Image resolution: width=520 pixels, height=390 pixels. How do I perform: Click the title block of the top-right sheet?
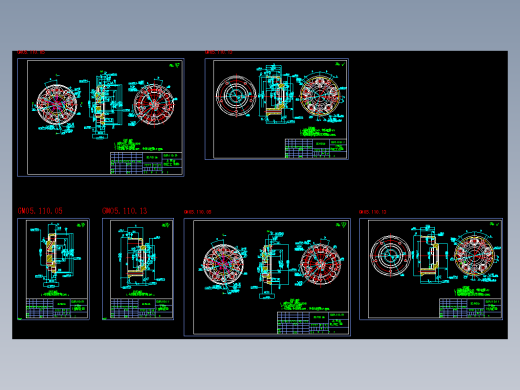(x=316, y=148)
